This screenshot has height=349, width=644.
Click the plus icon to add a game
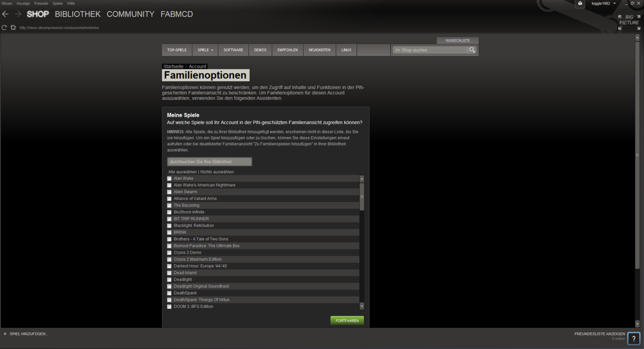(5, 334)
